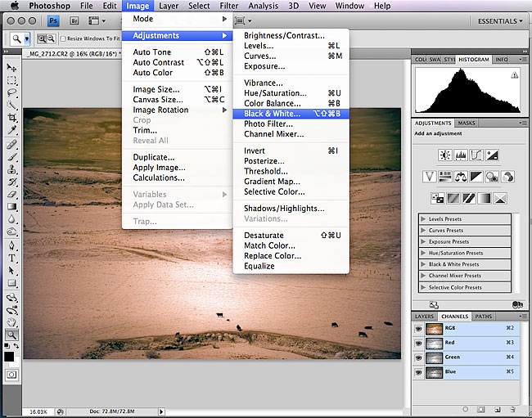Select the Green channel thumbnail
This screenshot has width=532, height=418.
coord(433,357)
